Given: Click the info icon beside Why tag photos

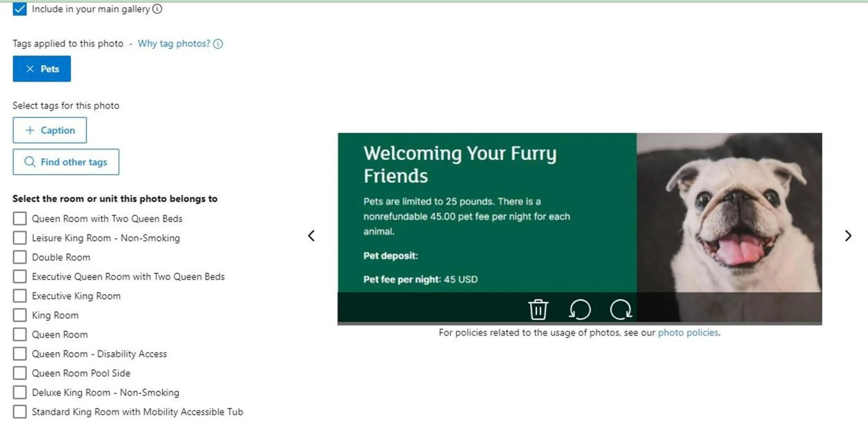Looking at the screenshot, I should coord(218,44).
